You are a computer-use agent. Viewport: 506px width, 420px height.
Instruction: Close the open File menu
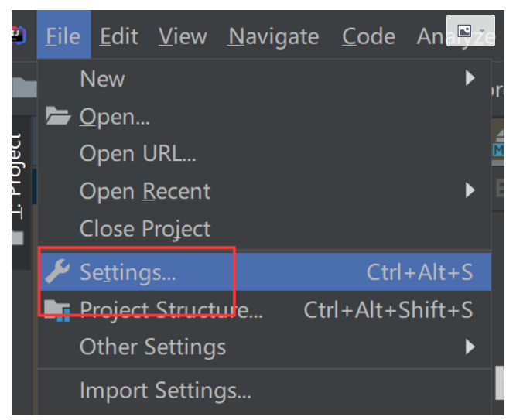(63, 36)
